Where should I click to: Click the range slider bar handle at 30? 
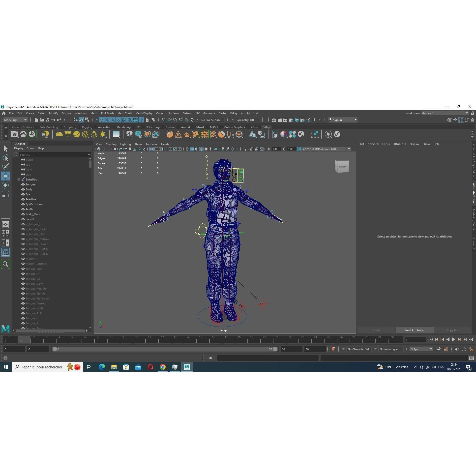tap(275, 349)
